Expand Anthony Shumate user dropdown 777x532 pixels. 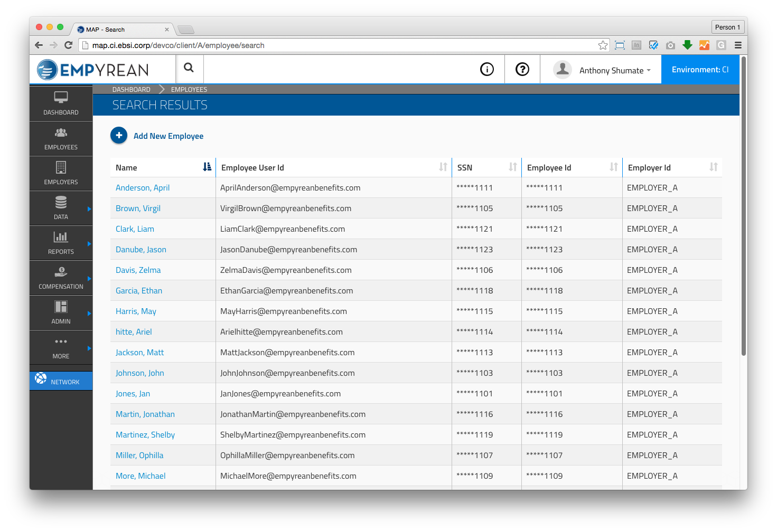(x=615, y=70)
